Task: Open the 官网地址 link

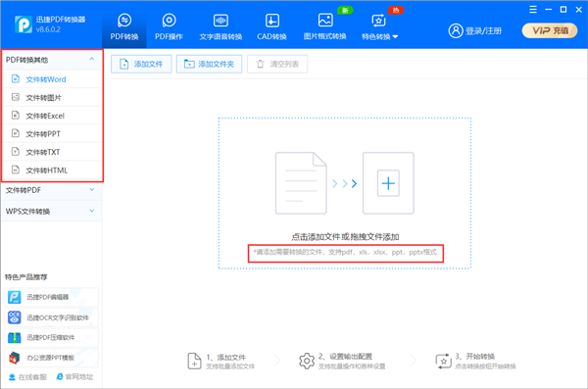Action: pyautogui.click(x=74, y=376)
